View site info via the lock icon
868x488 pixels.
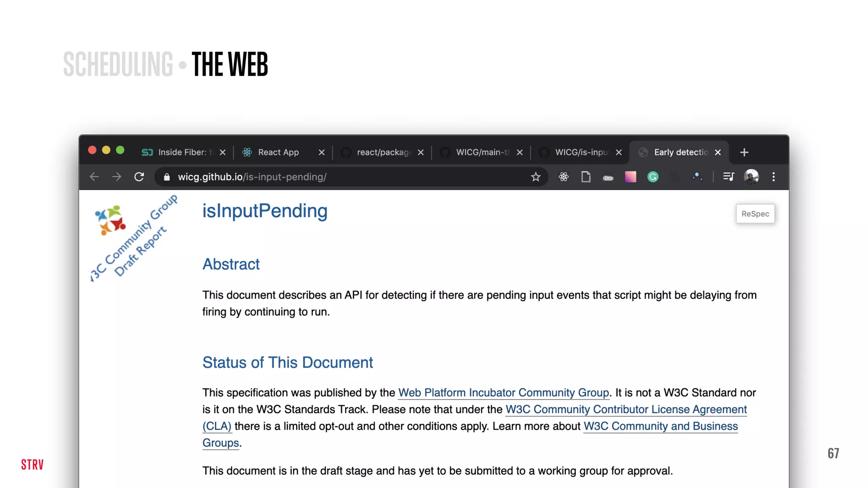[x=167, y=177]
